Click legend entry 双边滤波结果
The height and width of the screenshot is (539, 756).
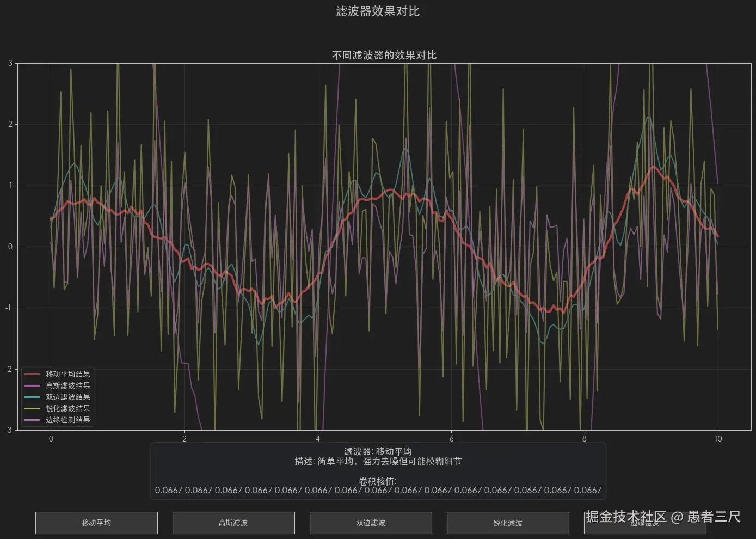click(x=58, y=397)
